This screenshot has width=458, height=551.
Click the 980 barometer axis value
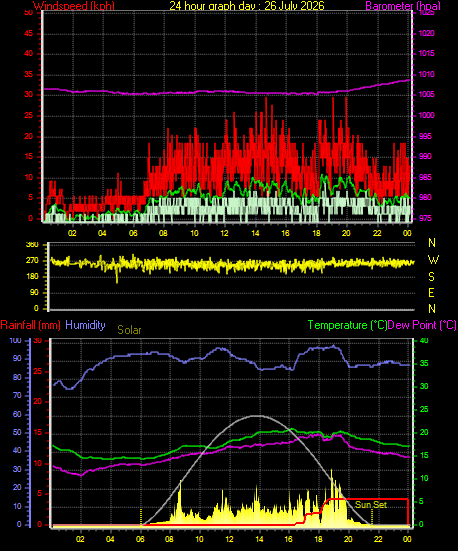(425, 197)
